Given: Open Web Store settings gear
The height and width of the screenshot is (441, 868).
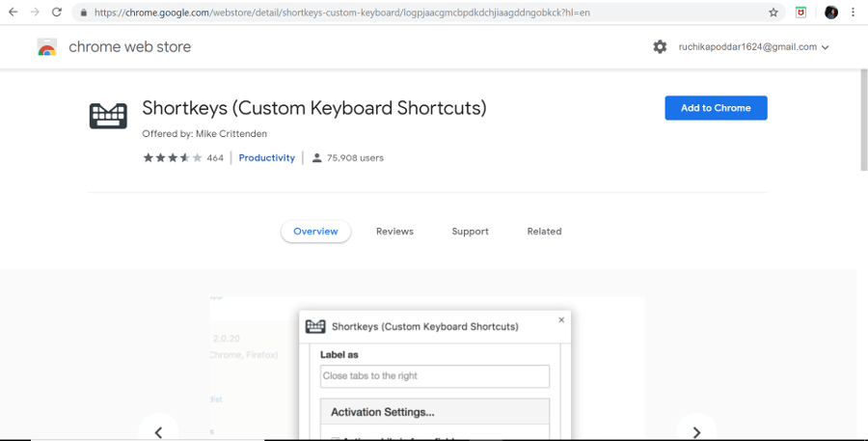Looking at the screenshot, I should point(660,46).
